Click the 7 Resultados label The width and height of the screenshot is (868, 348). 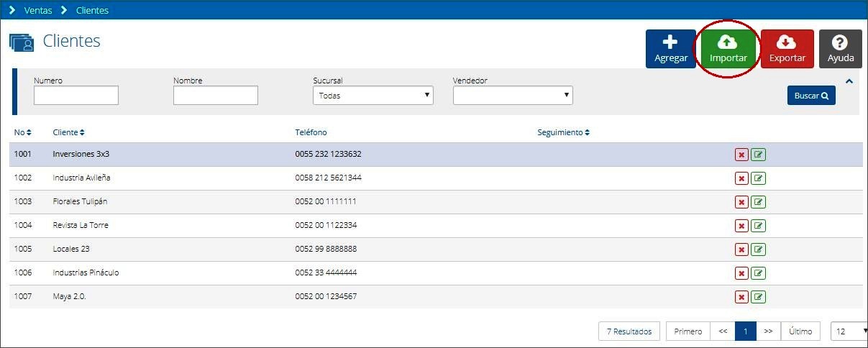629,331
